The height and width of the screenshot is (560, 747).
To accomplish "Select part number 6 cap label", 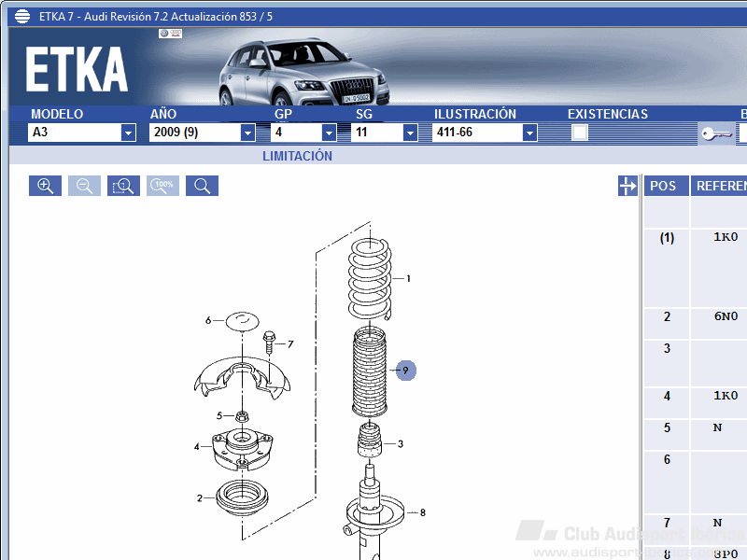I will coord(208,320).
